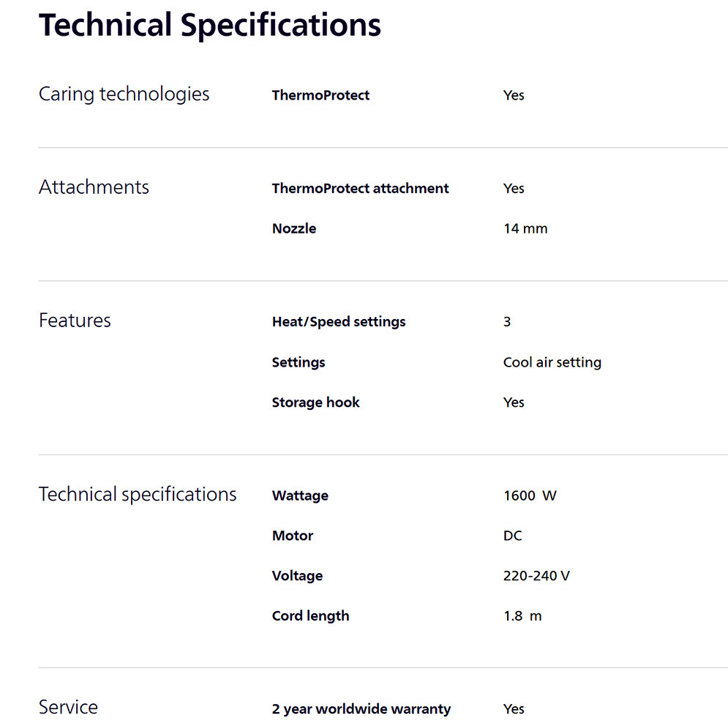
Task: Click the Motor label
Action: pos(292,536)
